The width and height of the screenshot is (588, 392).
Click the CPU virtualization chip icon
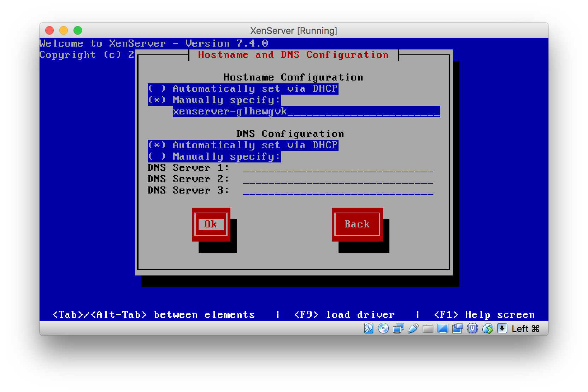coord(472,328)
